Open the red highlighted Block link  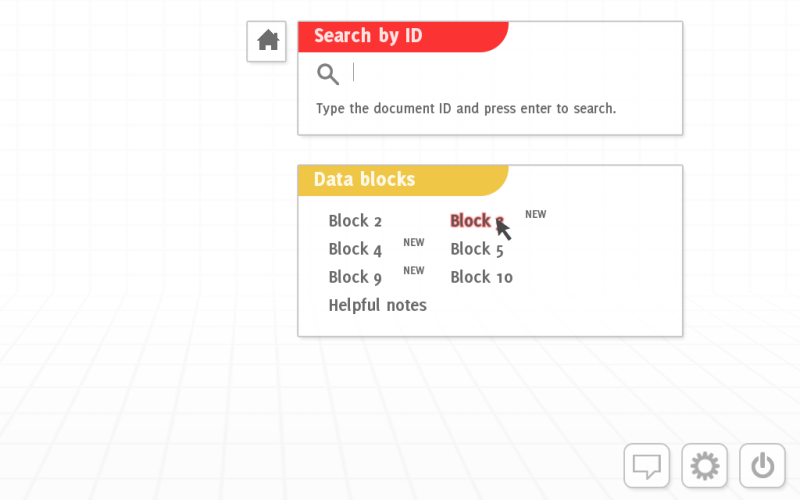pyautogui.click(x=477, y=221)
